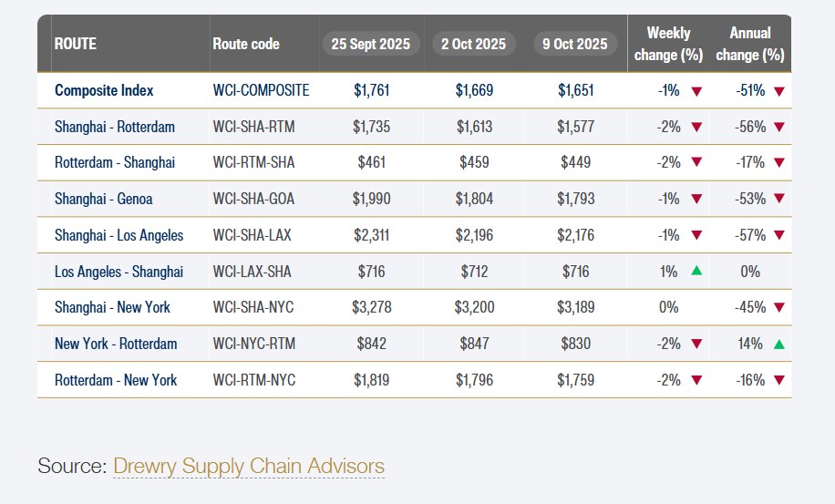
Task: Click the Weekly change (%) column header
Action: [x=668, y=44]
